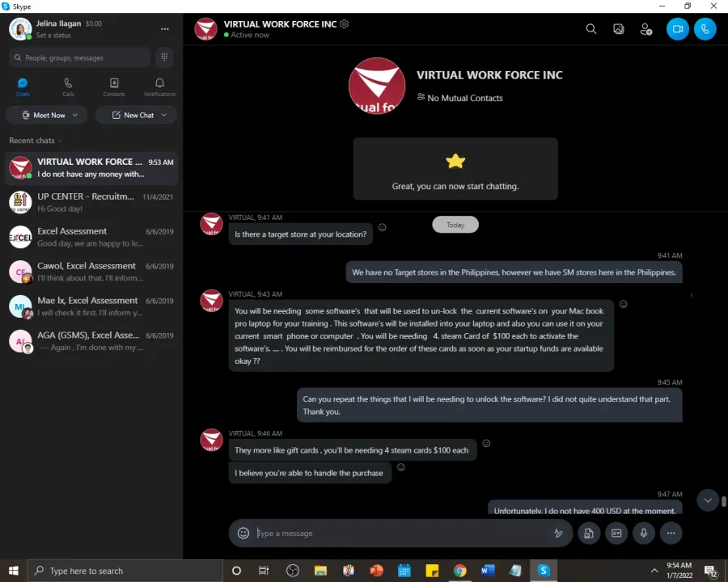Click the Type a message field
The height and width of the screenshot is (582, 728).
[401, 533]
